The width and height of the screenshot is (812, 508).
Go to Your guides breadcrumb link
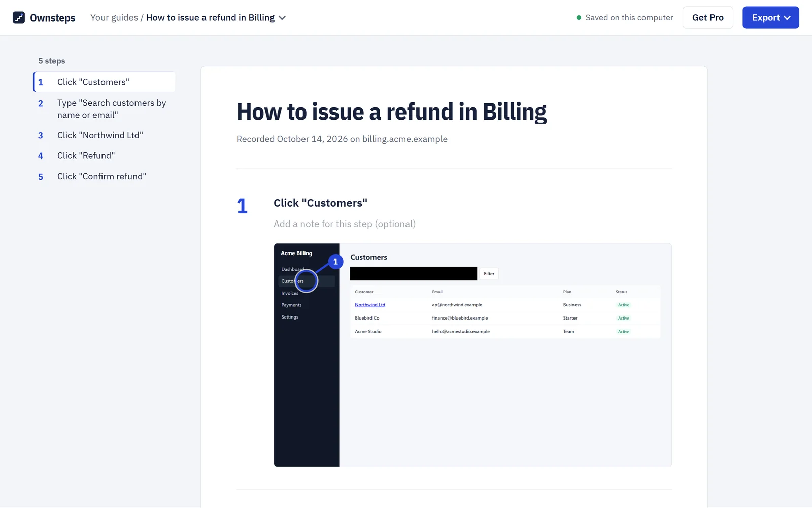(x=114, y=18)
